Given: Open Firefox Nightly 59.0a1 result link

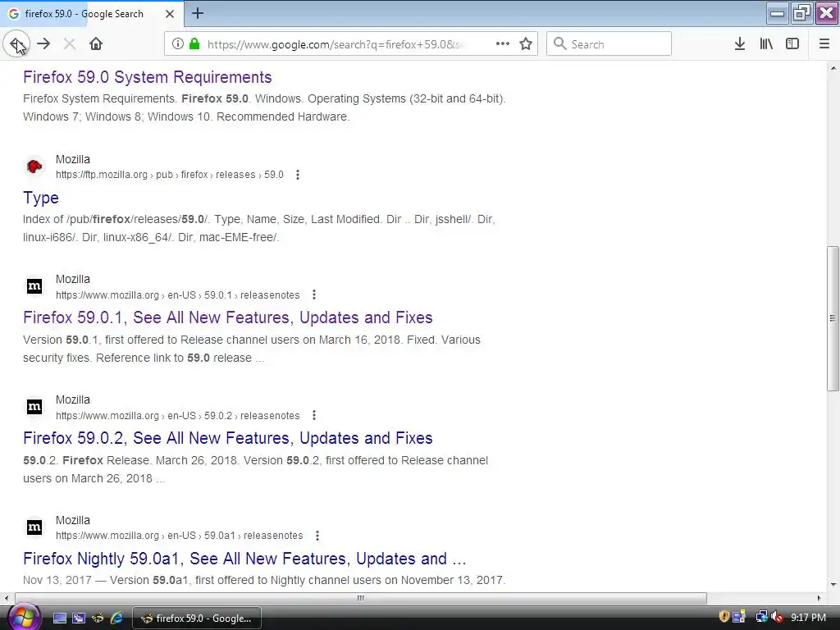Looking at the screenshot, I should 244,559.
